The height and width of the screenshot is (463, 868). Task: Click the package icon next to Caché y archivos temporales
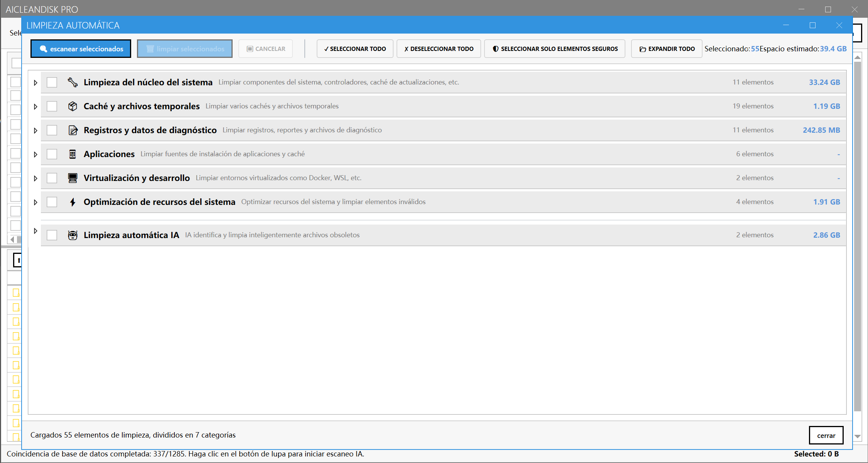[x=73, y=106]
